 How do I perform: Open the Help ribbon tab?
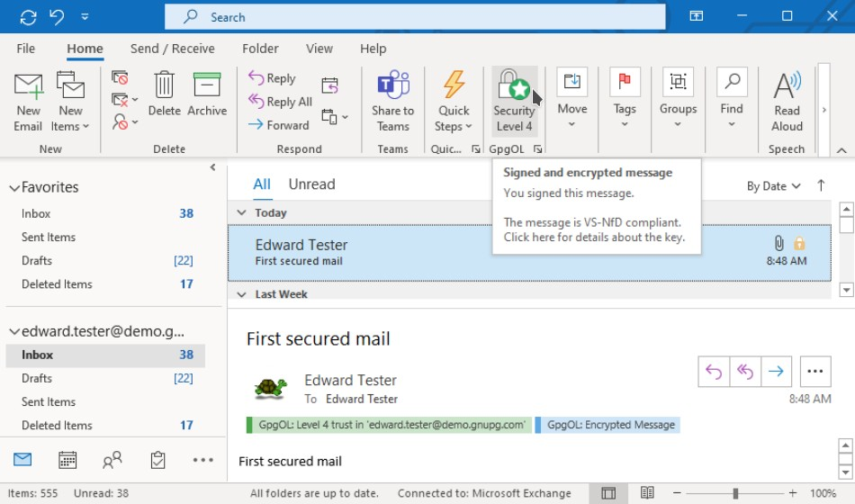(x=373, y=49)
